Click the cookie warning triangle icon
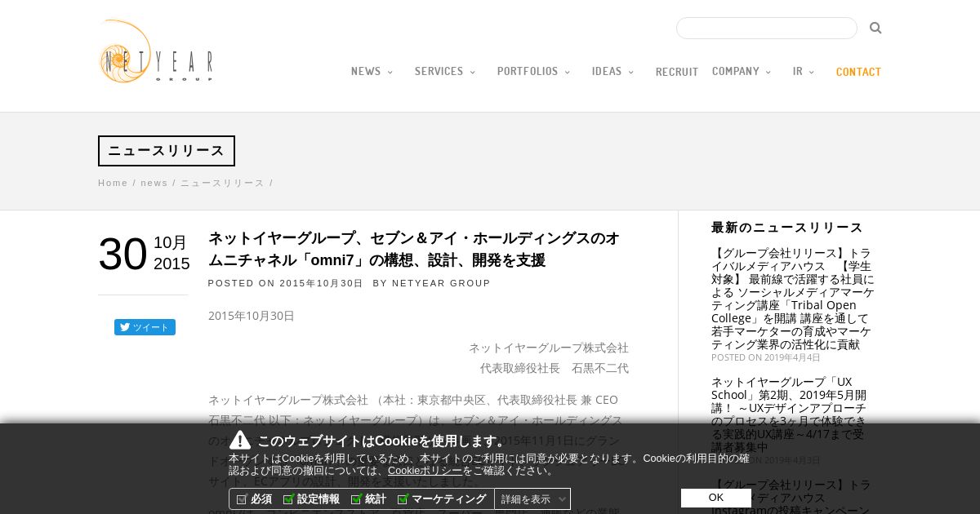This screenshot has width=980, height=514. pyautogui.click(x=240, y=440)
